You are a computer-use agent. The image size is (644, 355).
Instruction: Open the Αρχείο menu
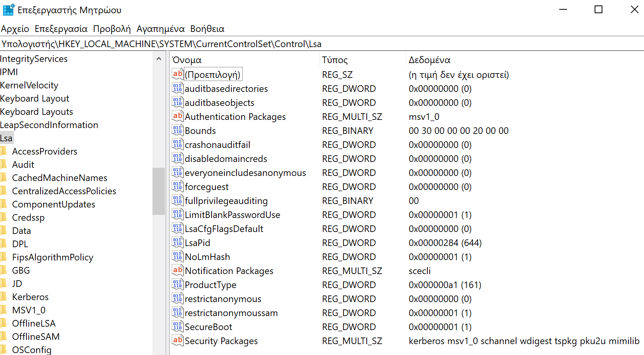click(15, 28)
